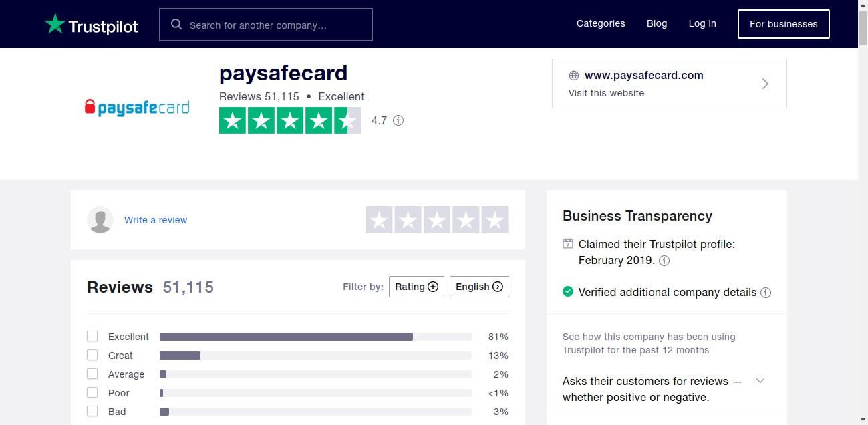Screen dimensions: 868x425
Task: Click the green TrustScore star rating image
Action: tap(290, 120)
